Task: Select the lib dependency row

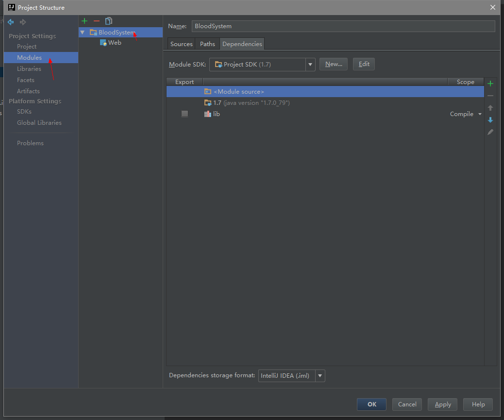Action: click(325, 114)
